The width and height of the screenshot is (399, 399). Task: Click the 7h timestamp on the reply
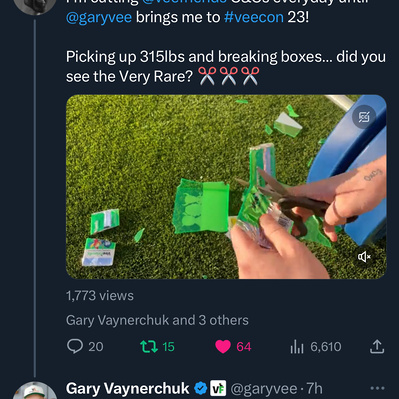314,389
